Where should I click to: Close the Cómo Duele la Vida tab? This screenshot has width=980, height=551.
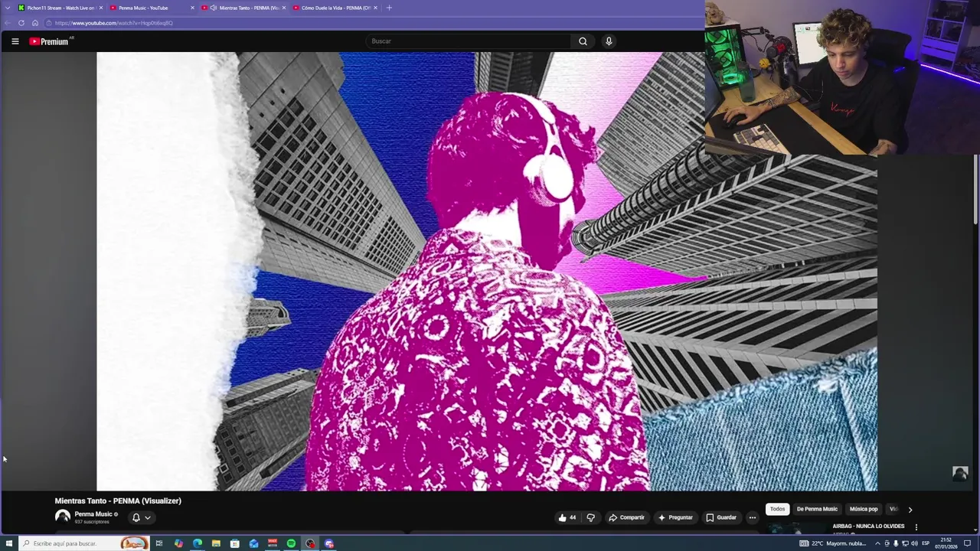click(x=375, y=8)
